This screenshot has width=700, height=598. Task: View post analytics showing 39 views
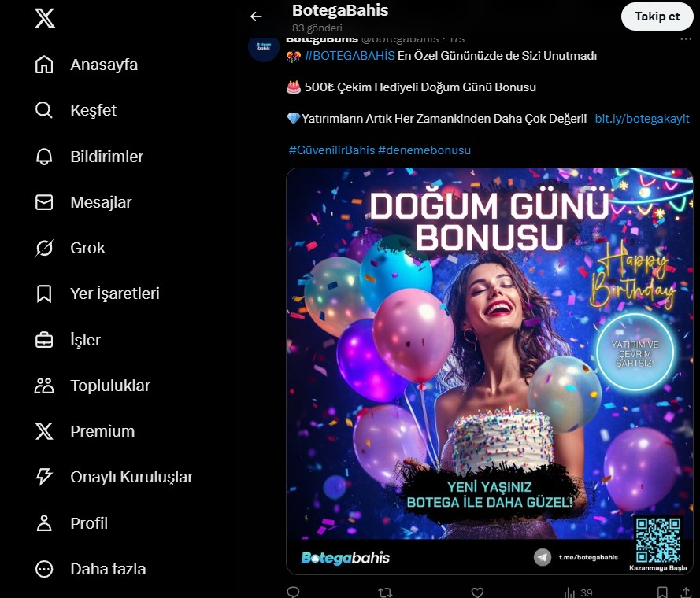click(579, 592)
